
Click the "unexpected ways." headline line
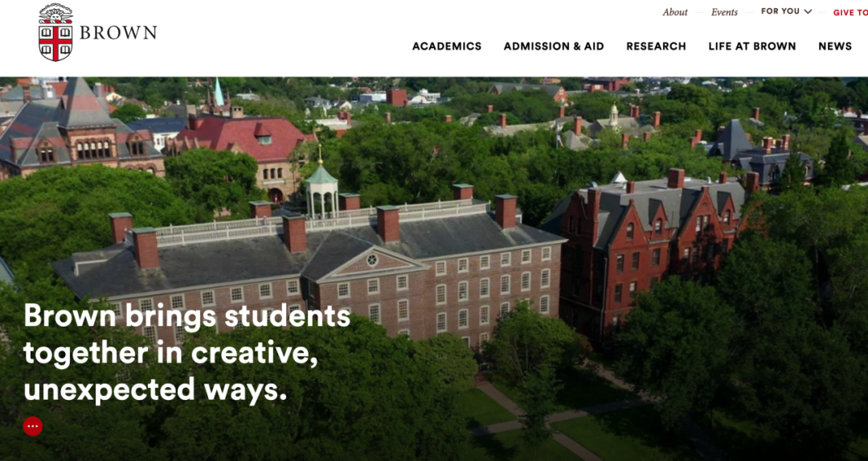click(155, 389)
